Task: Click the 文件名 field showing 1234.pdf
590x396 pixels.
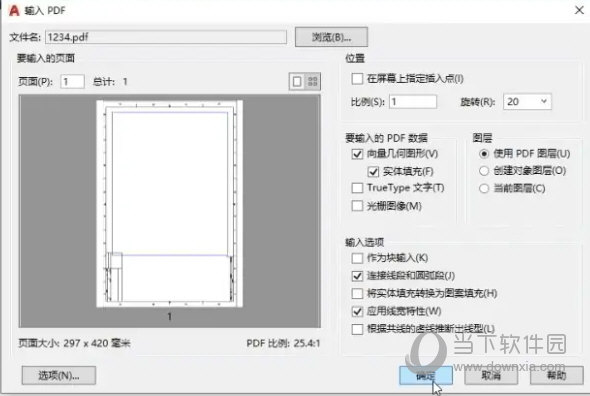Action: click(x=166, y=37)
